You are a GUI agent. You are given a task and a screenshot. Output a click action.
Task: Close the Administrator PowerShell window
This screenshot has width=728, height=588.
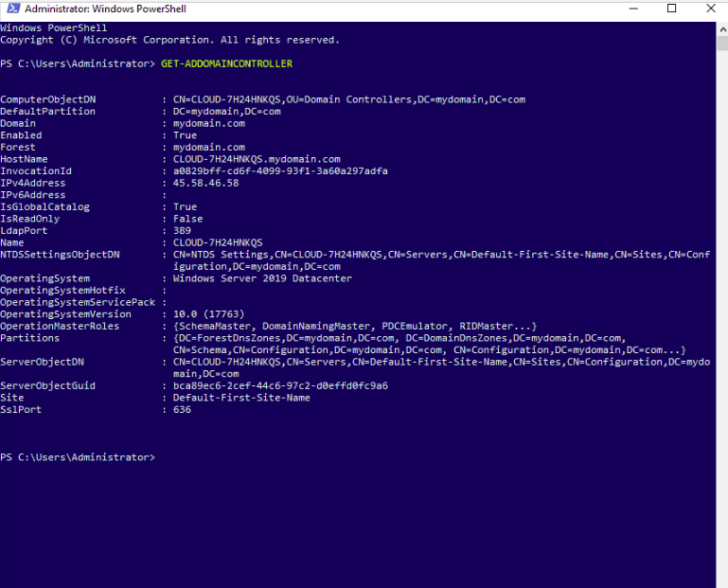pyautogui.click(x=711, y=9)
